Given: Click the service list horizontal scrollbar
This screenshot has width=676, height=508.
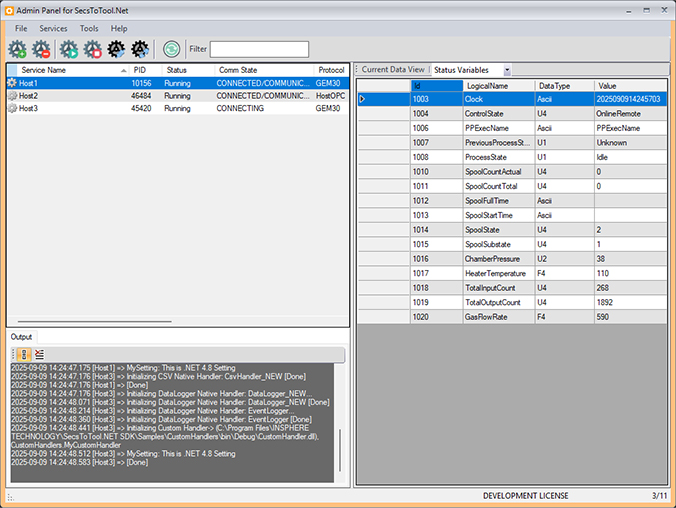Looking at the screenshot, I should point(94,321).
